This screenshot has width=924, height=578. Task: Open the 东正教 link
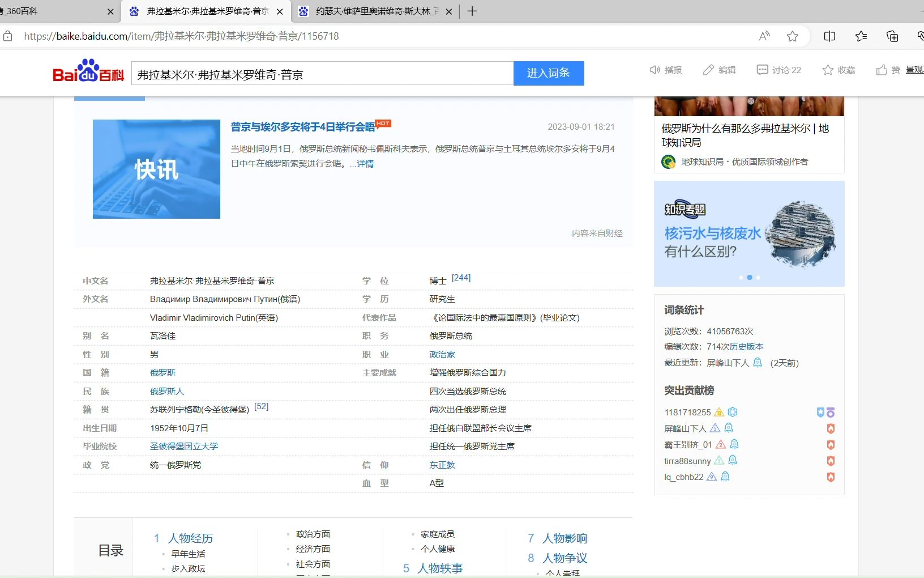pos(442,465)
